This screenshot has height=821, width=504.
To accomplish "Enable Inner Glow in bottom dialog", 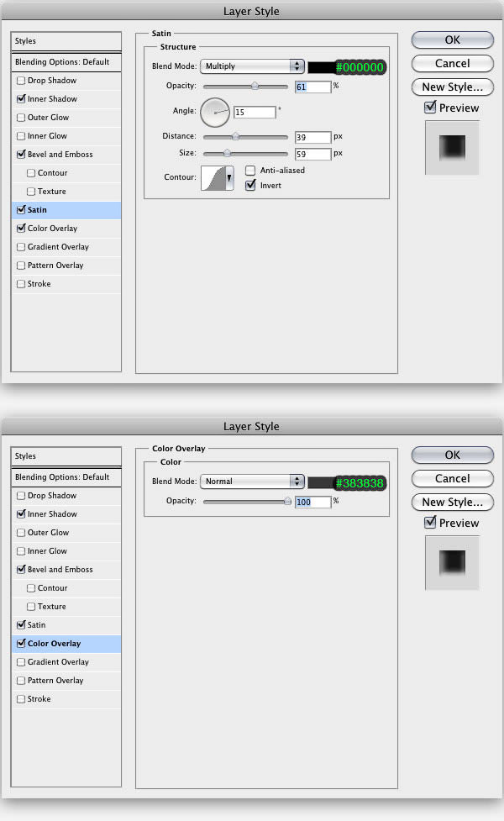I will pyautogui.click(x=21, y=551).
